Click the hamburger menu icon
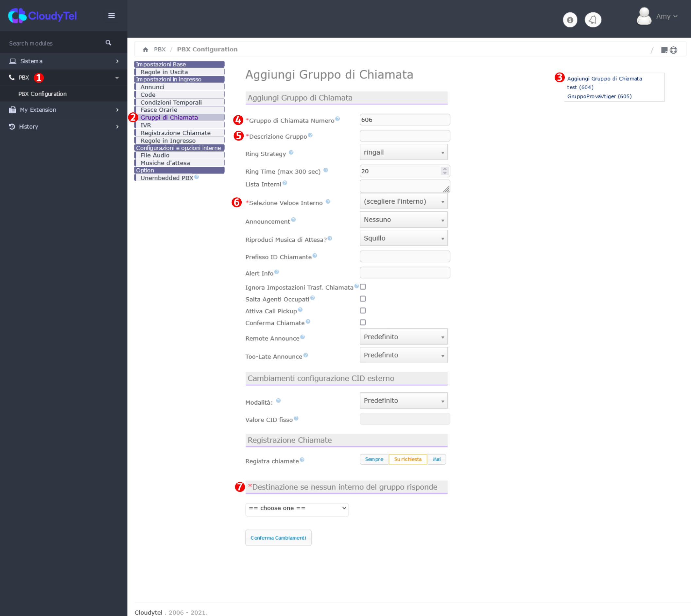 (x=111, y=16)
